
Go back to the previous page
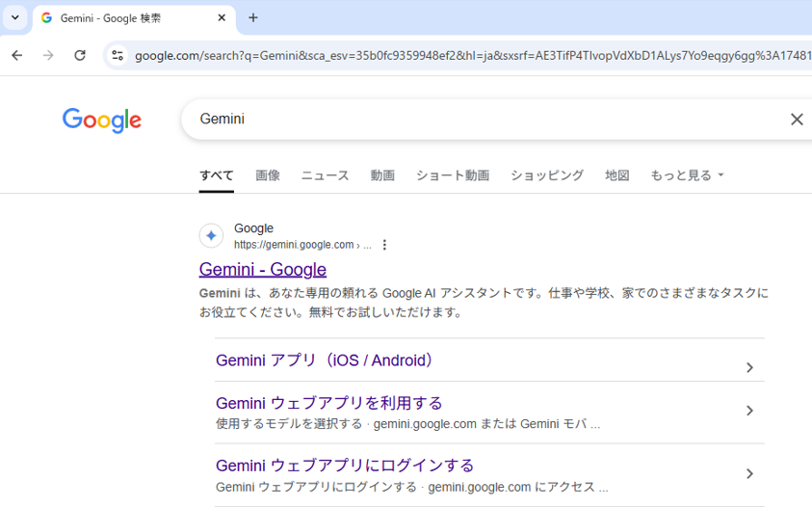coord(17,55)
